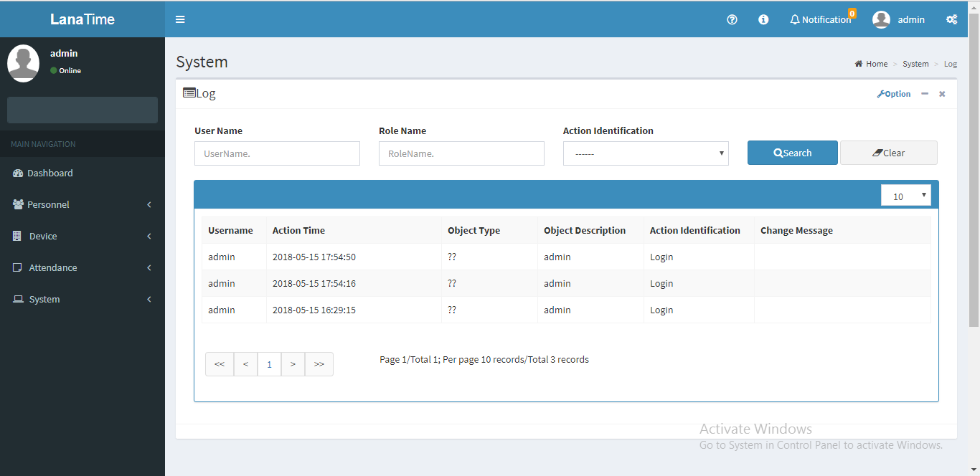This screenshot has height=476, width=980.
Task: Click the help question mark icon
Action: 732,19
